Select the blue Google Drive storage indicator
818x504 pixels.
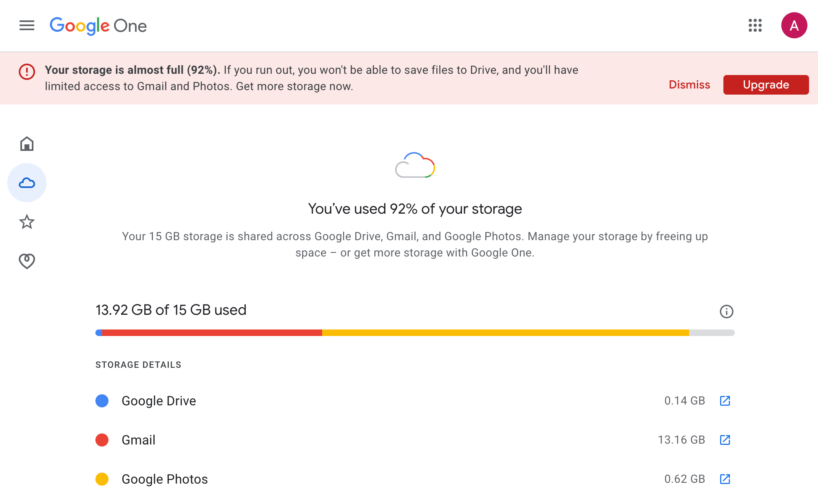tap(102, 401)
